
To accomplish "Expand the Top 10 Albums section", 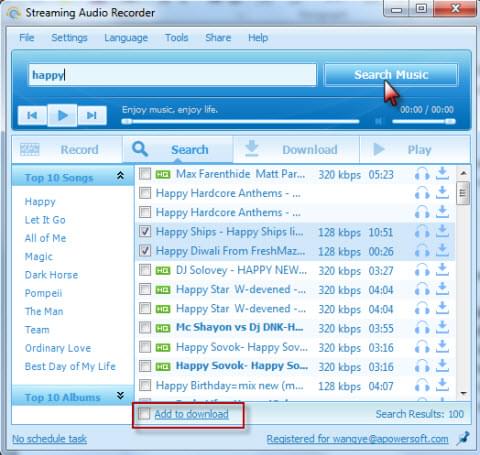I will [x=120, y=396].
